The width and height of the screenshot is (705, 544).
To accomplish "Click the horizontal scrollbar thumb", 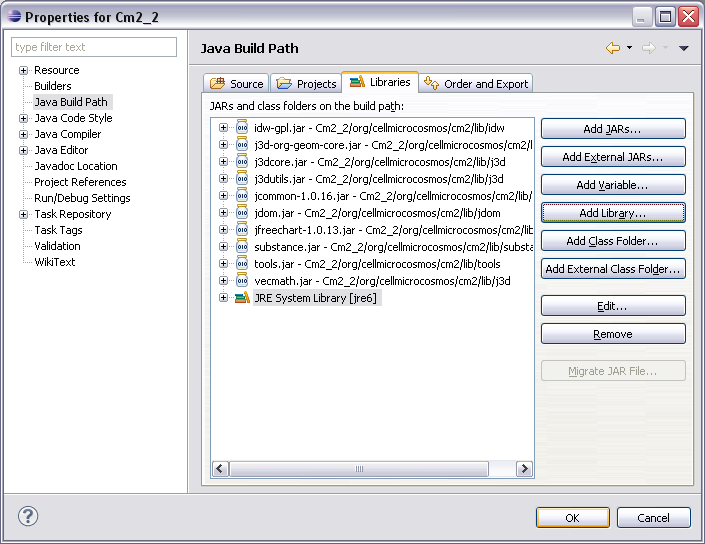I will pyautogui.click(x=359, y=468).
